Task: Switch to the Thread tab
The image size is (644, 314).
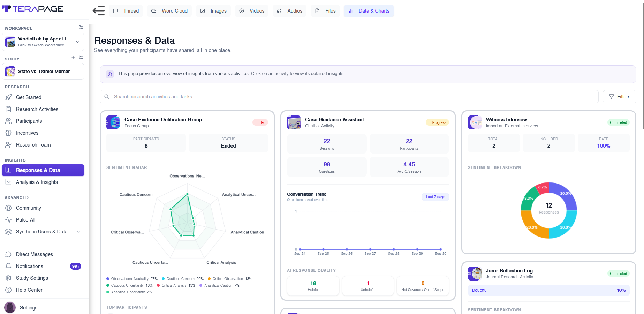Action: 126,11
